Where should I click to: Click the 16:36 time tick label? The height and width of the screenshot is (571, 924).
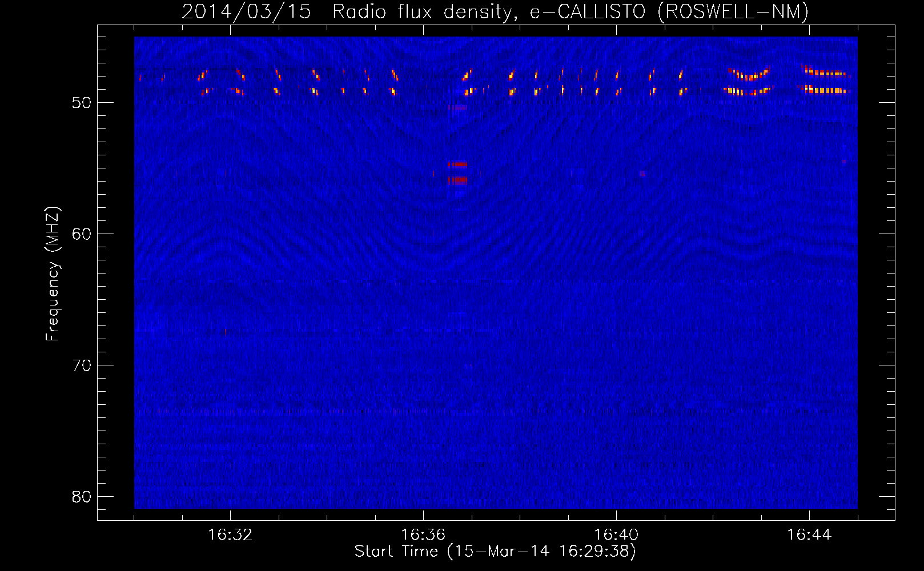click(423, 535)
